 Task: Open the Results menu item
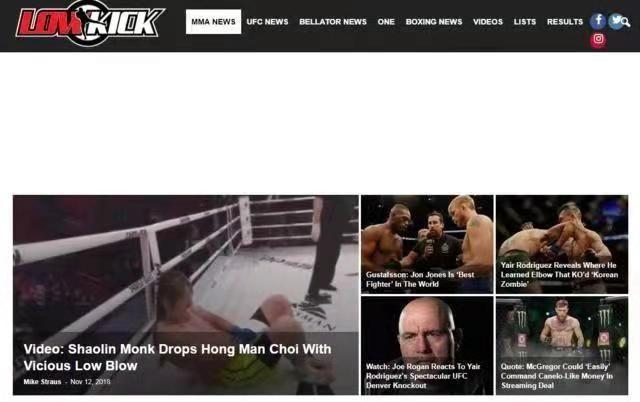[565, 22]
